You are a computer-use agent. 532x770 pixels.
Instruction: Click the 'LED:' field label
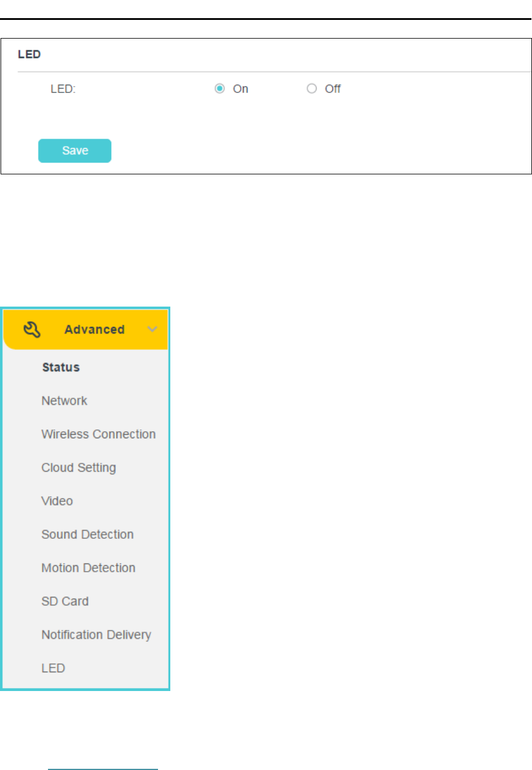[63, 89]
